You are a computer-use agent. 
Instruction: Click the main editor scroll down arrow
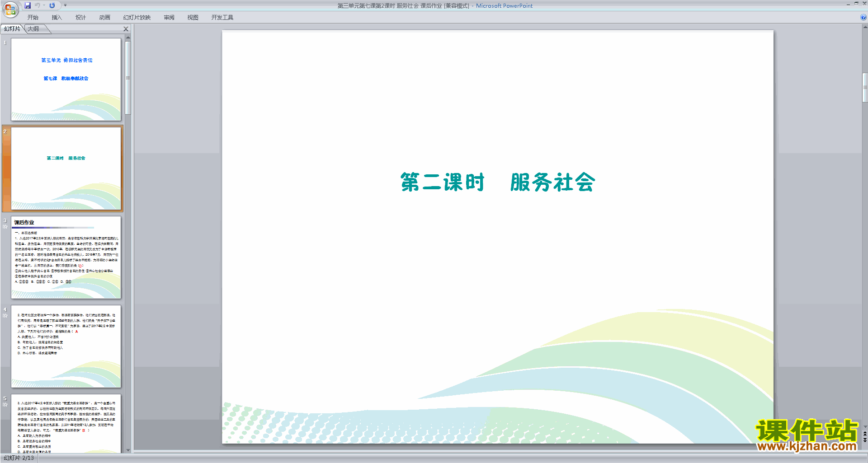[865, 426]
